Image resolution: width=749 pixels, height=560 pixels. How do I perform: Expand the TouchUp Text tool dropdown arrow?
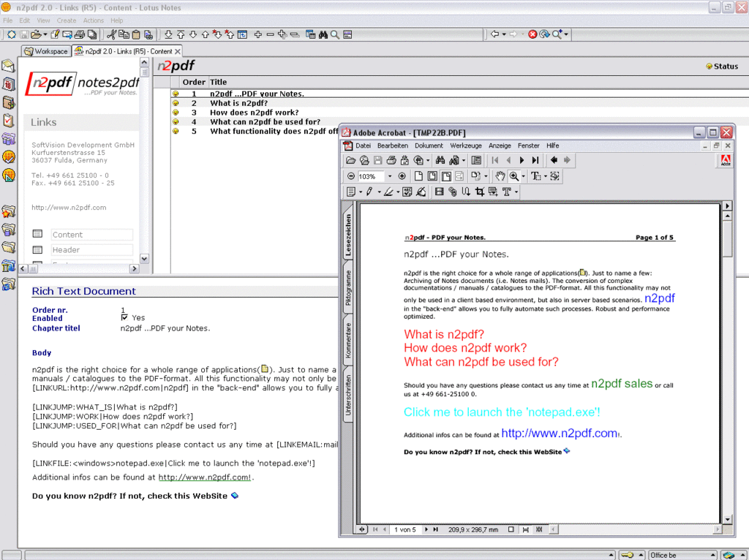(x=516, y=192)
